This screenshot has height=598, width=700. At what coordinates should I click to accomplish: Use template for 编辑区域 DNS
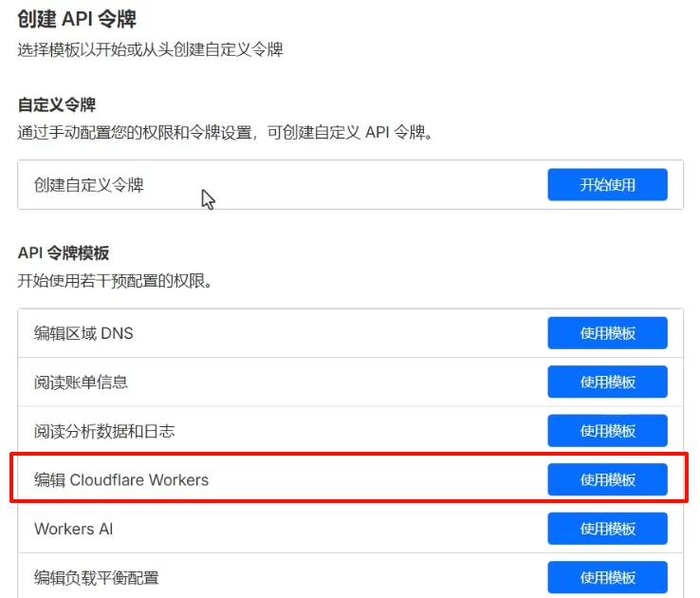(607, 333)
